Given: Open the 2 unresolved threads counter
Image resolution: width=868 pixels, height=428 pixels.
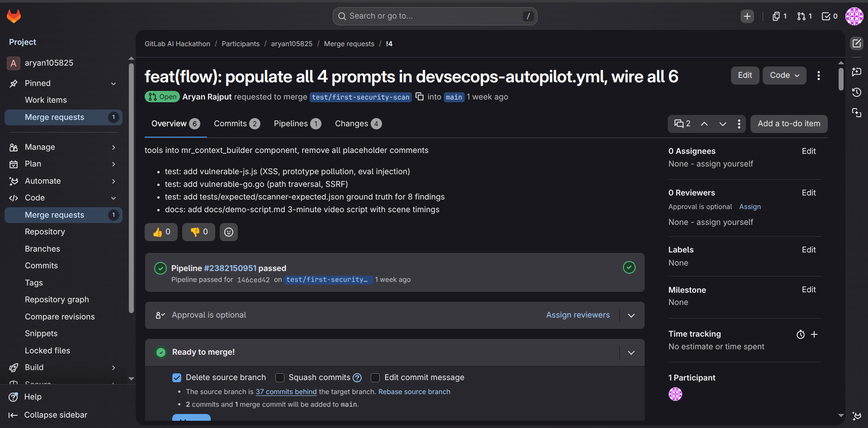Looking at the screenshot, I should (x=682, y=124).
